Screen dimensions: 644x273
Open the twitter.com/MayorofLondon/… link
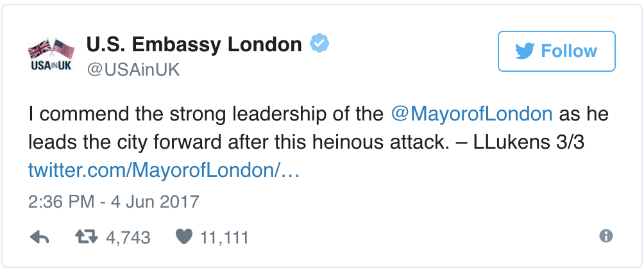164,171
